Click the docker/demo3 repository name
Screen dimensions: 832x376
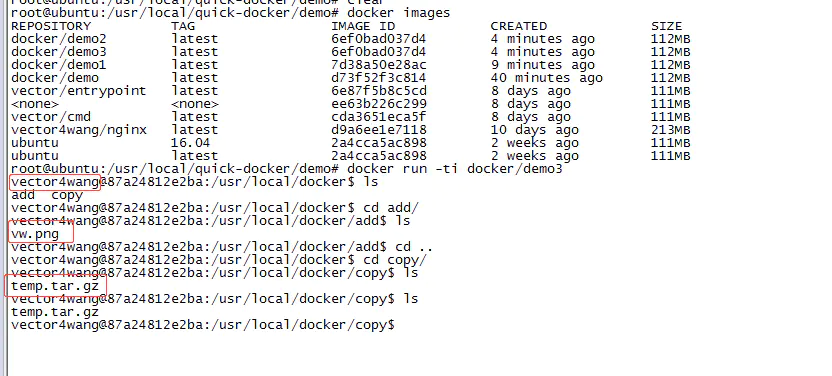click(58, 52)
